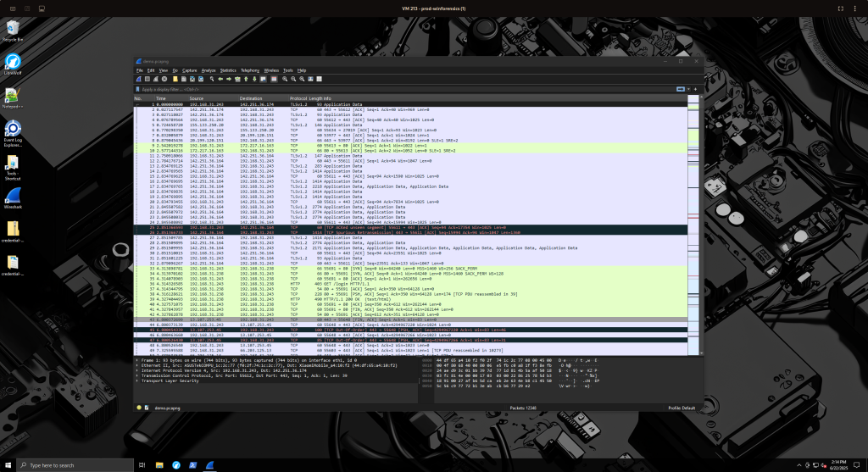Screen dimensions: 868x472
Task: Expand Internet Protocol Version 4 row
Action: pos(137,371)
